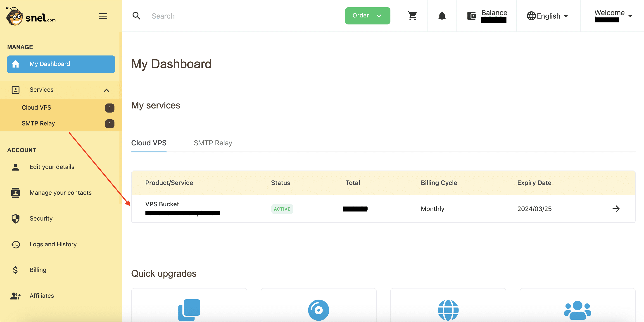Click the Services sidebar icon

(16, 90)
